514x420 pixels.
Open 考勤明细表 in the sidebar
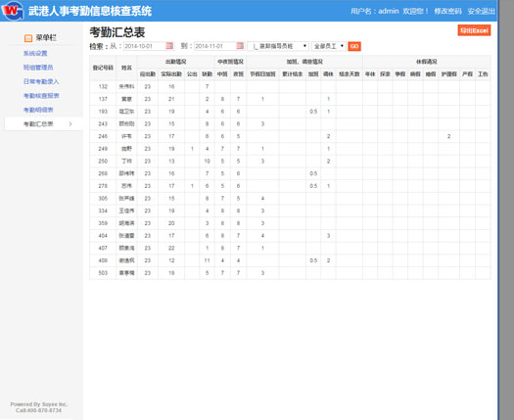click(38, 110)
